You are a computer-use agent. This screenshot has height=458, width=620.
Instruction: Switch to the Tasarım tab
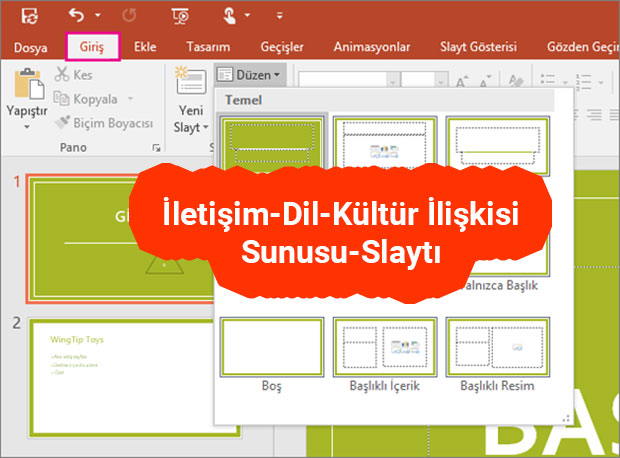pyautogui.click(x=209, y=46)
